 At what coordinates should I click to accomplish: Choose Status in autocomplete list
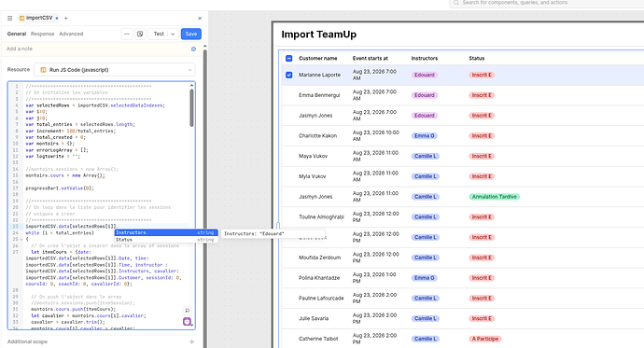click(166, 240)
